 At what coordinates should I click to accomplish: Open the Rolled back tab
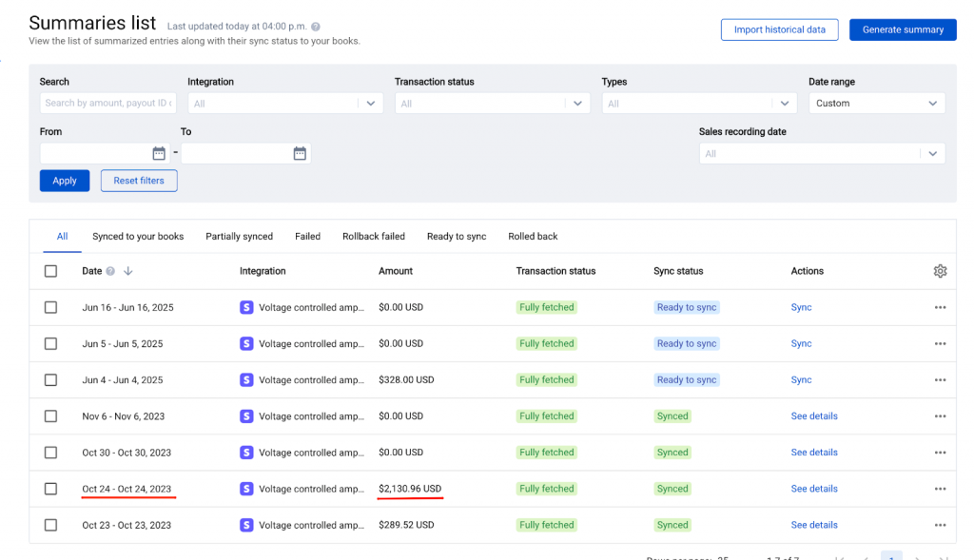(533, 237)
